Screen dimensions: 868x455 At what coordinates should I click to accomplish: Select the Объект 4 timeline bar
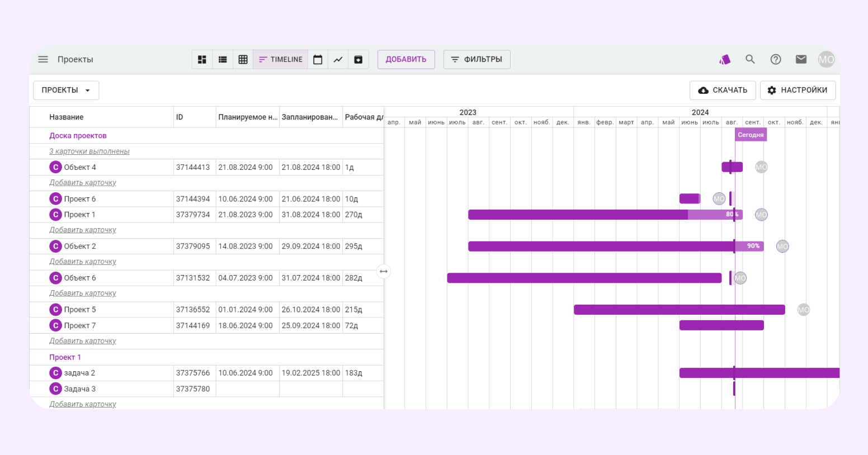732,167
